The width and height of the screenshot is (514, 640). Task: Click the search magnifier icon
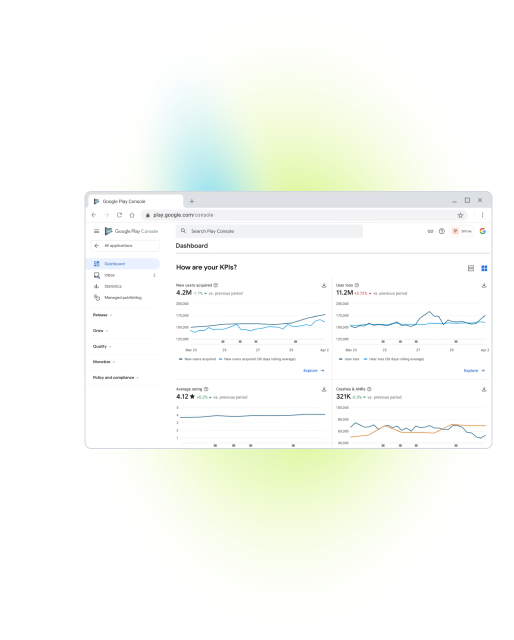point(183,231)
